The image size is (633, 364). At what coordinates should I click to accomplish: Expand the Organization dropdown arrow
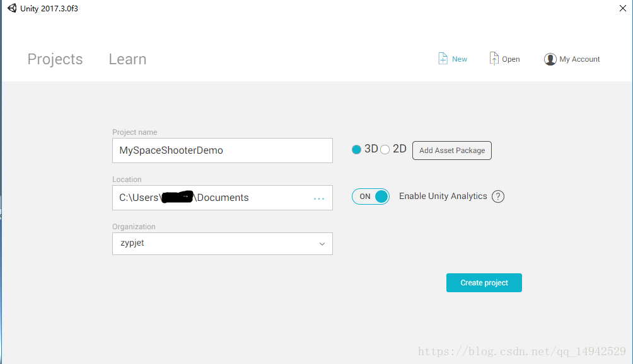click(322, 244)
